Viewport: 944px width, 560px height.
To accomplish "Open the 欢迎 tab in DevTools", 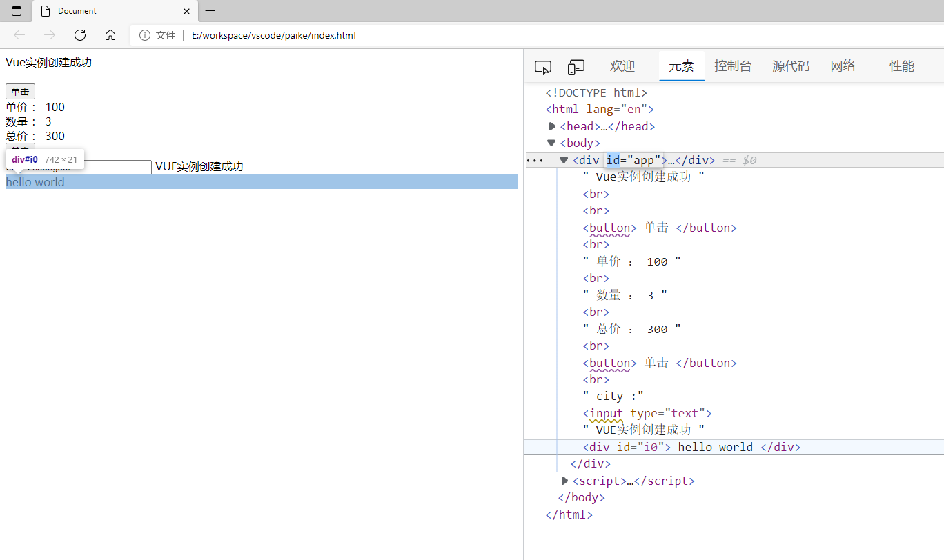I will [622, 66].
